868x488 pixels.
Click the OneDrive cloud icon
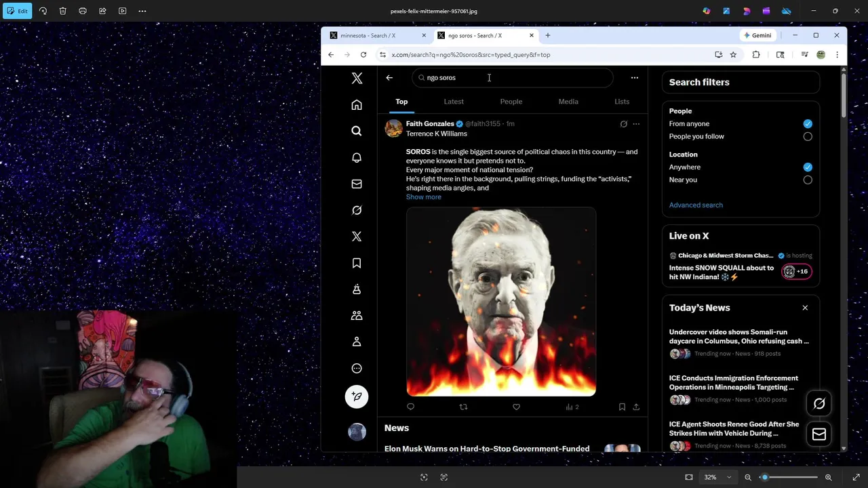pyautogui.click(x=787, y=11)
